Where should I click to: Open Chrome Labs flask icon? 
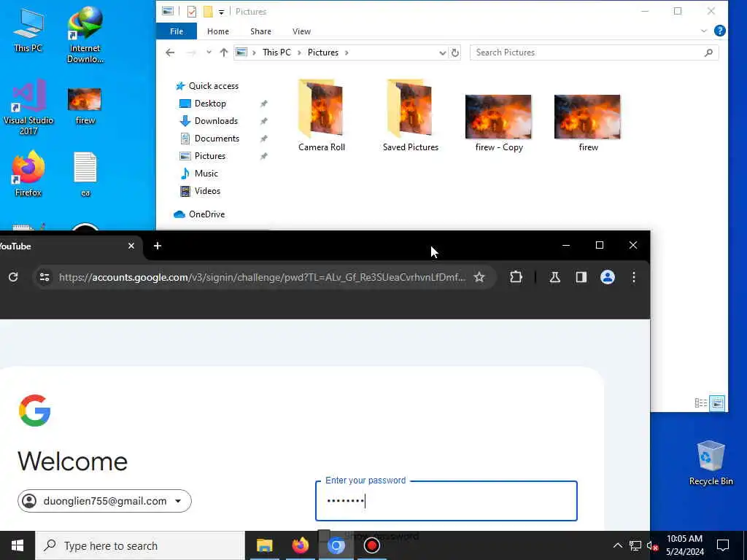[x=554, y=277]
